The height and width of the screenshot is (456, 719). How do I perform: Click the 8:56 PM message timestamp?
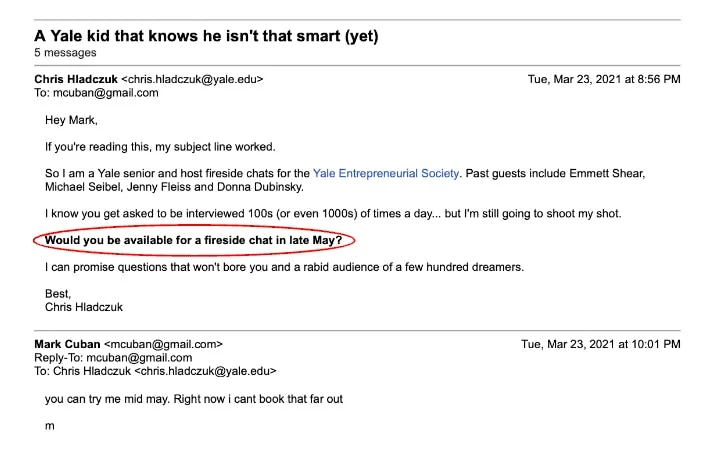tap(604, 79)
